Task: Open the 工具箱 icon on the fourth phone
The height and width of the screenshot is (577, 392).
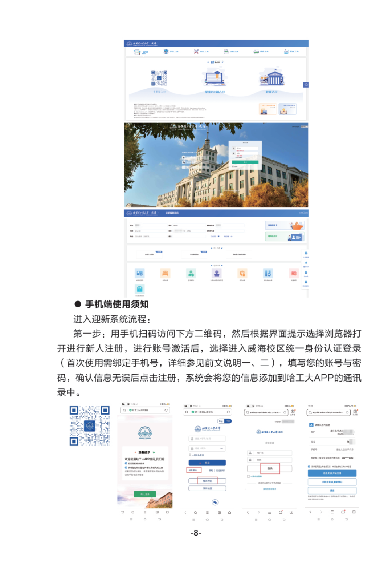Action: (355, 412)
